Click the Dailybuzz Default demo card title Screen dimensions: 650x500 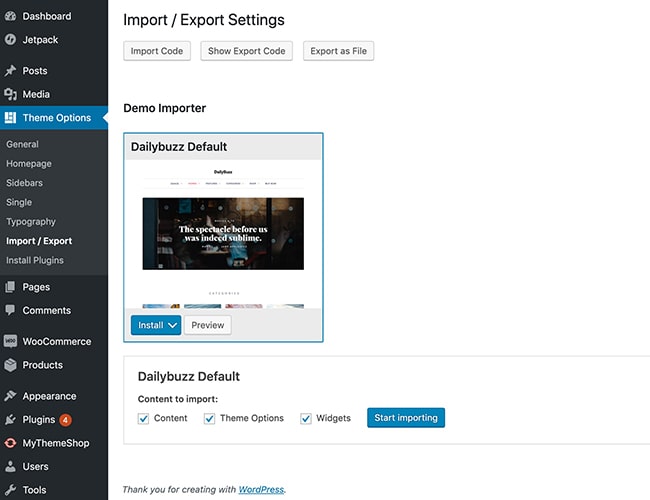179,147
